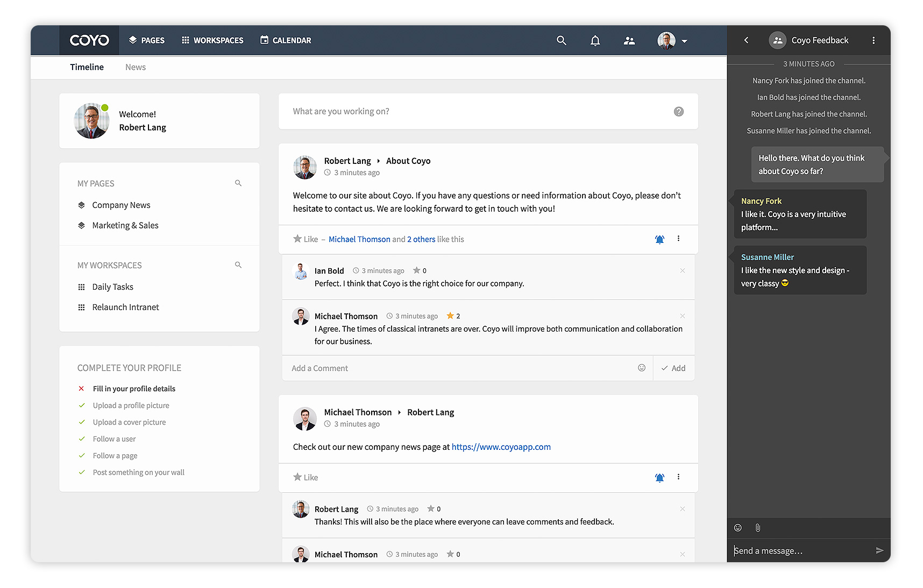Image resolution: width=923 pixels, height=588 pixels.
Task: Click the Send a message field
Action: click(x=800, y=550)
